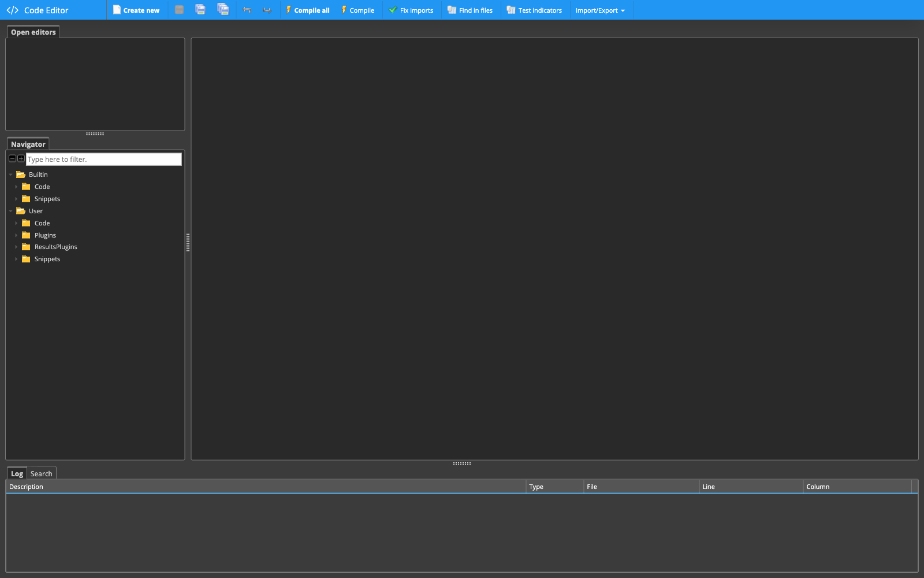Open the Import/Export dropdown

(x=600, y=10)
